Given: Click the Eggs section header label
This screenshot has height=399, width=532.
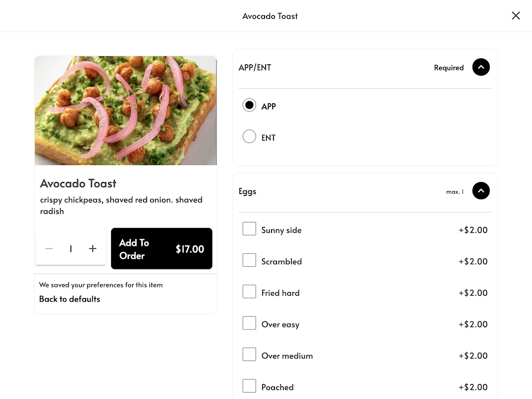Looking at the screenshot, I should click(248, 191).
